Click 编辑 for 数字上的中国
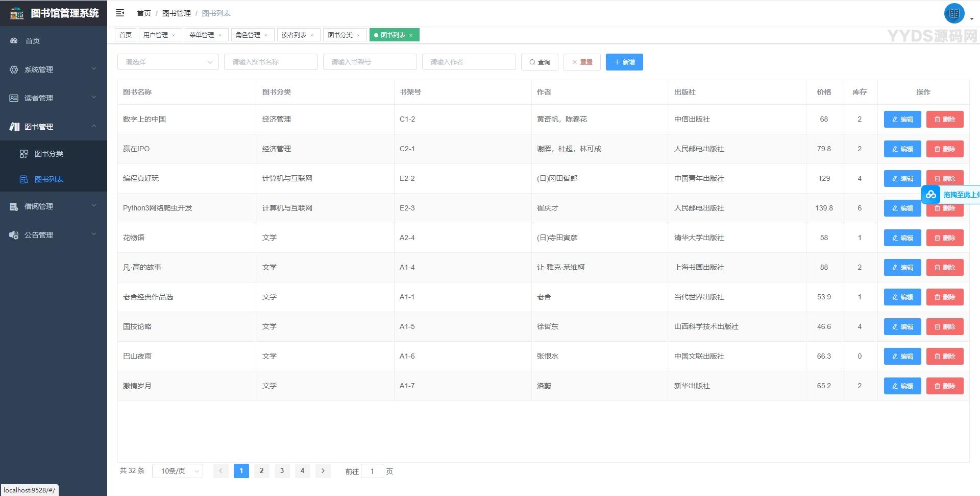This screenshot has height=496, width=980. pyautogui.click(x=902, y=119)
